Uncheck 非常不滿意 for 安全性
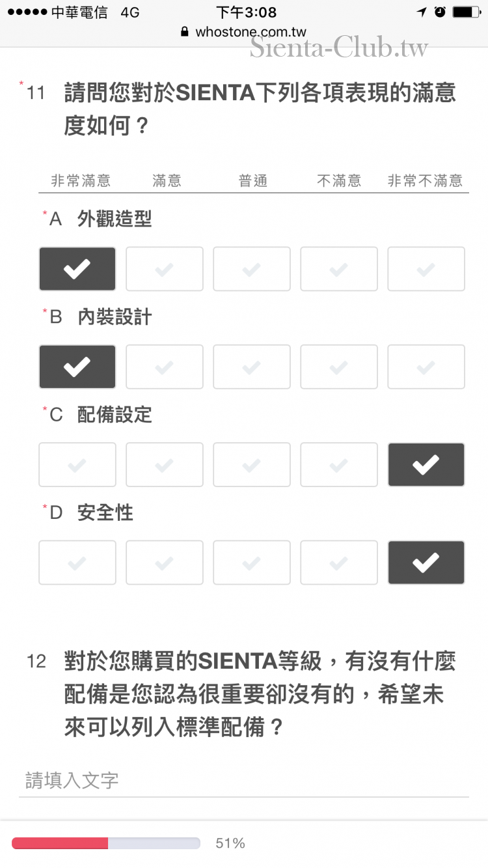Screen dimensions: 488x868 pos(426,562)
